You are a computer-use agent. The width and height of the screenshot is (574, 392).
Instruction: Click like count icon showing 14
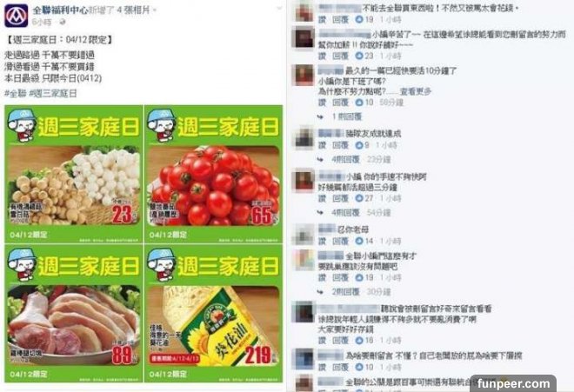click(x=359, y=241)
